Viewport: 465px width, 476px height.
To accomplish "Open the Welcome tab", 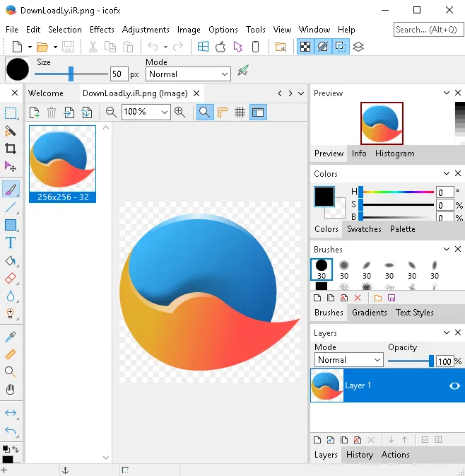I will [46, 93].
